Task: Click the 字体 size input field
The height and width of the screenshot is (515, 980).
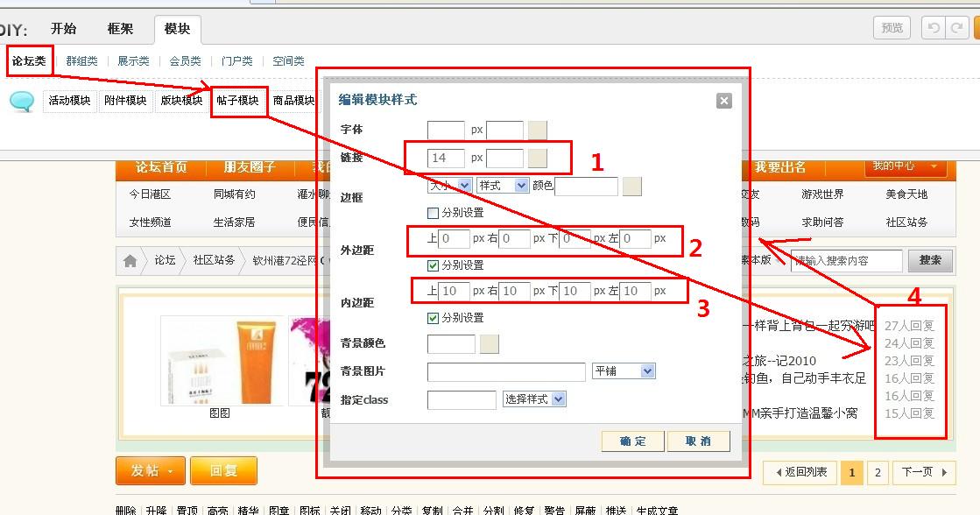Action: click(446, 130)
